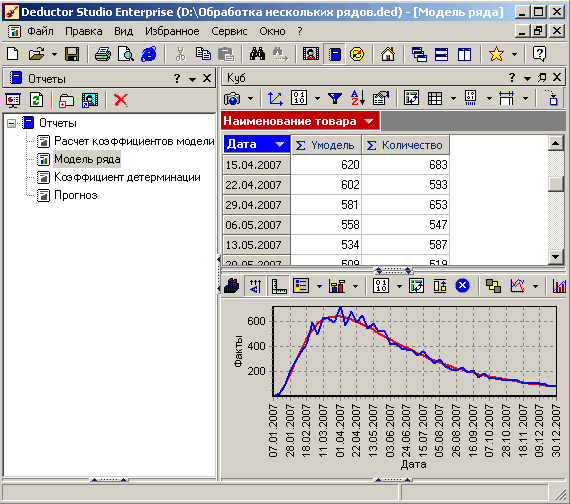Screen dimensions: 570x504
Task: Click the add folder icon in Reports panel
Action: point(66,100)
